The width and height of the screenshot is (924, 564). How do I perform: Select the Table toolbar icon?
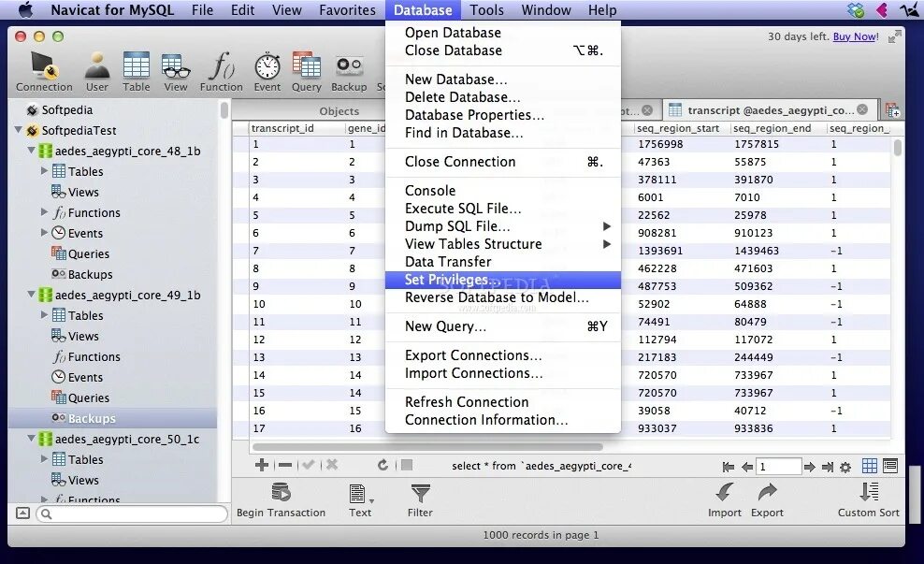(x=137, y=72)
